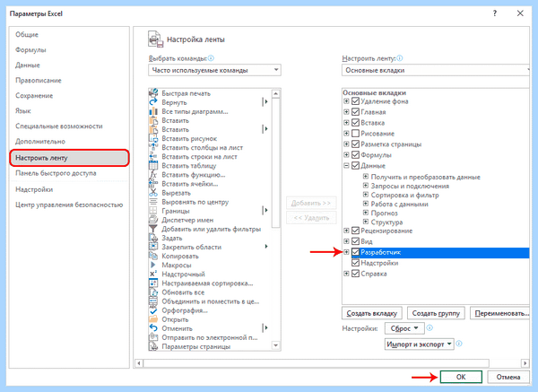Click the 'Обновить все' refresh icon
The image size is (538, 392).
pos(153,292)
